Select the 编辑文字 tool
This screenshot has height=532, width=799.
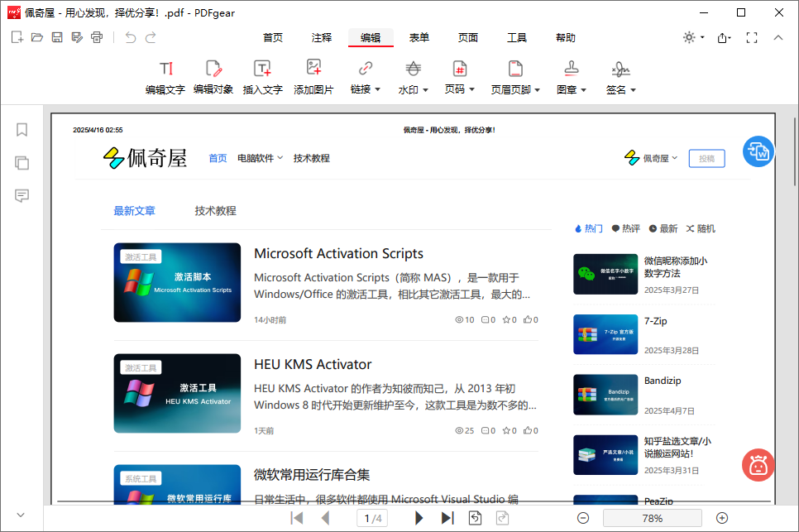(x=165, y=78)
